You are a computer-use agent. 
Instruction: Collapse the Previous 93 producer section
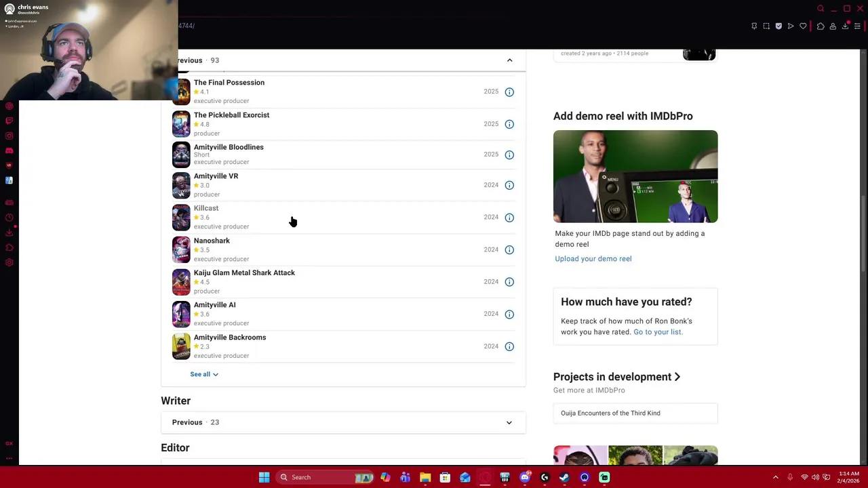(x=509, y=60)
